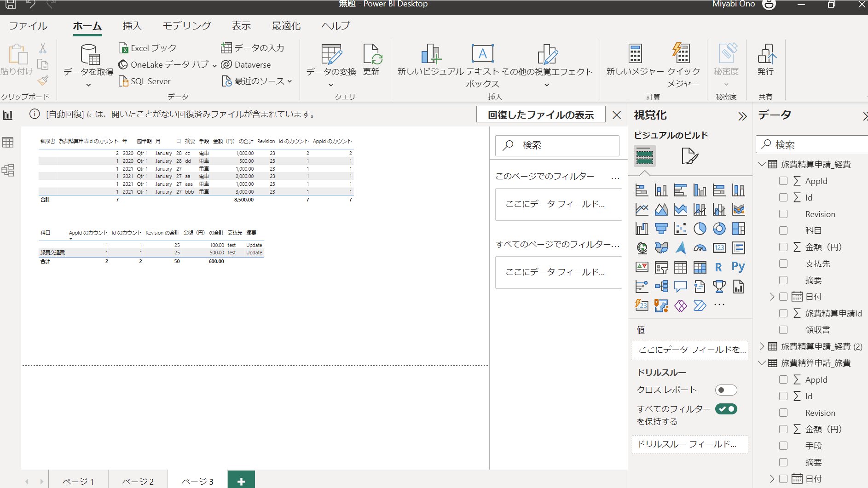Choose the pie chart visualization

(700, 229)
